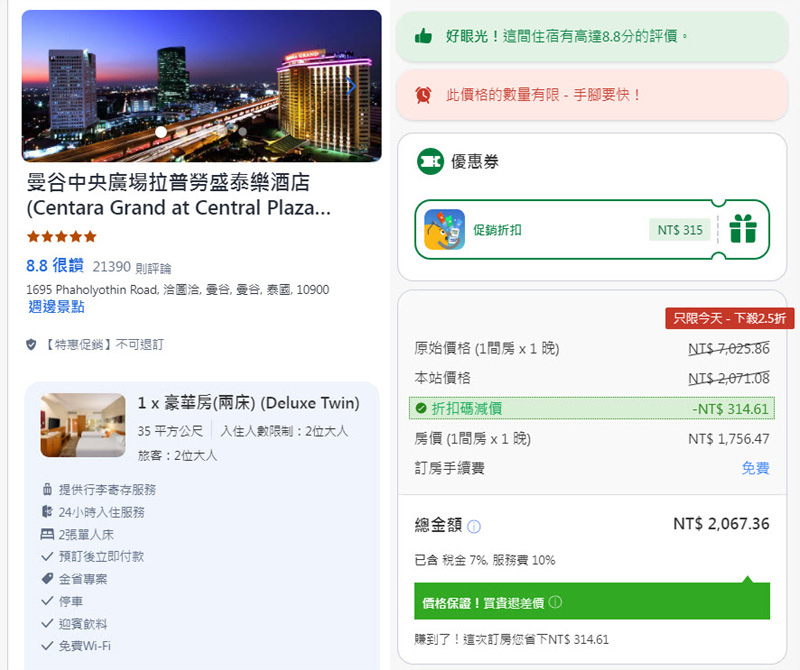The image size is (800, 670).
Task: Click the red alarm clock icon
Action: click(423, 94)
